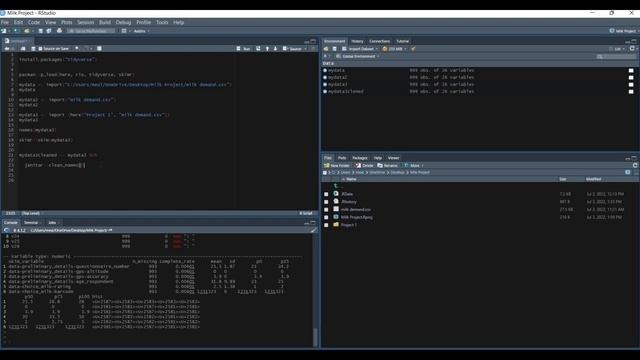Click the find/replace magnifier icon
The image size is (640, 360).
[77, 49]
